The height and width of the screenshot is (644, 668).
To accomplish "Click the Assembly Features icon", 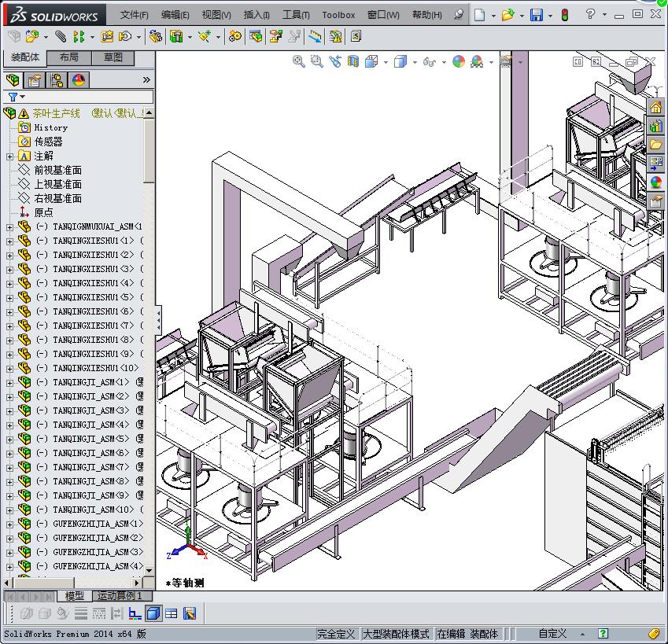I will 176,37.
